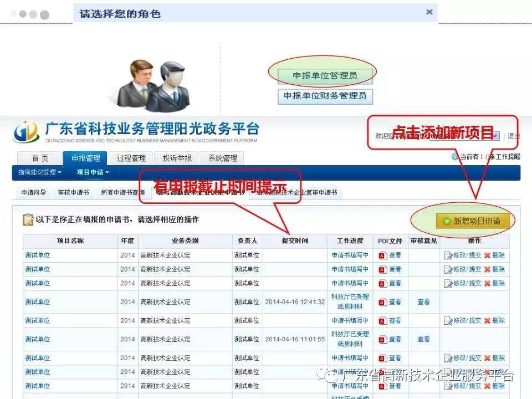Click the PDF icon in the first row

point(382,255)
